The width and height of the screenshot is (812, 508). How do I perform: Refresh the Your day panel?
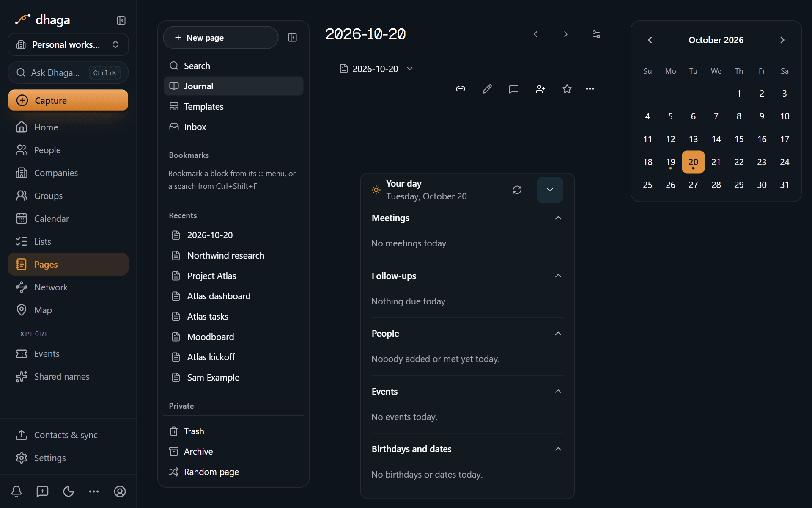click(517, 190)
